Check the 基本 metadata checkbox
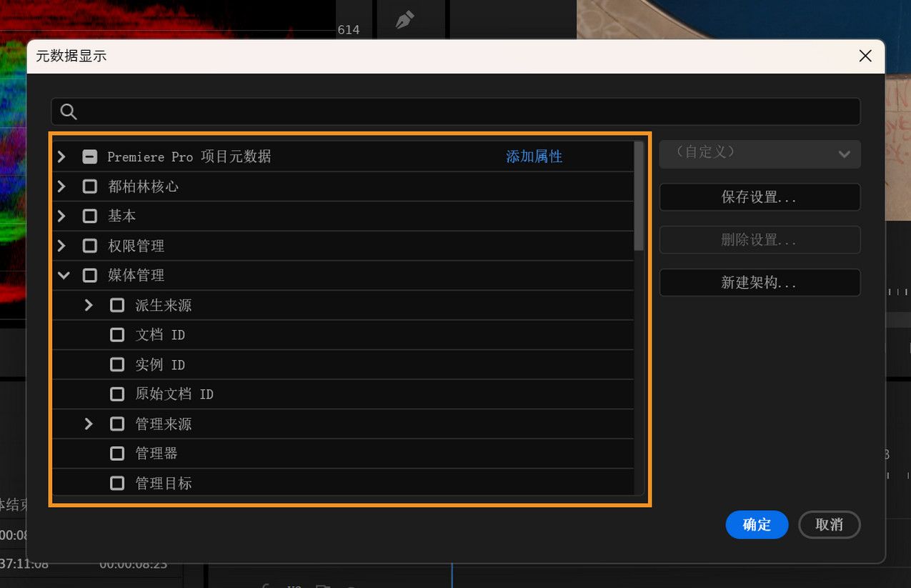 pyautogui.click(x=89, y=216)
